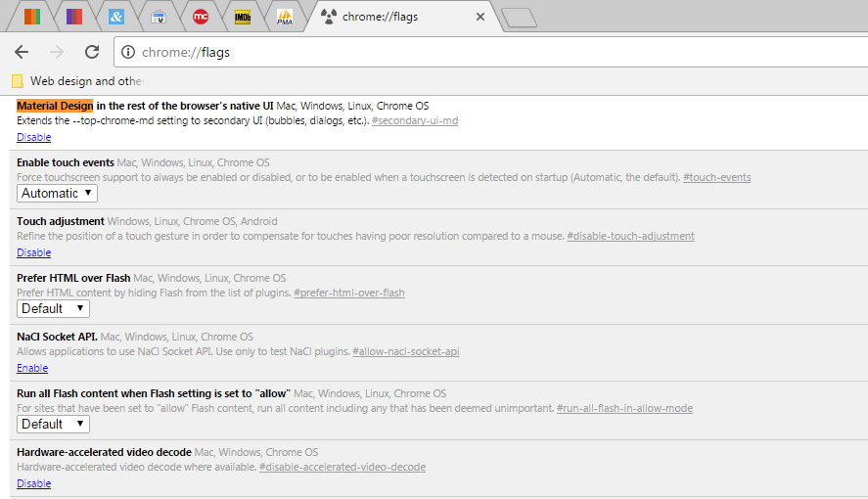Switch to the PMA tab
This screenshot has width=868, height=499.
point(285,18)
